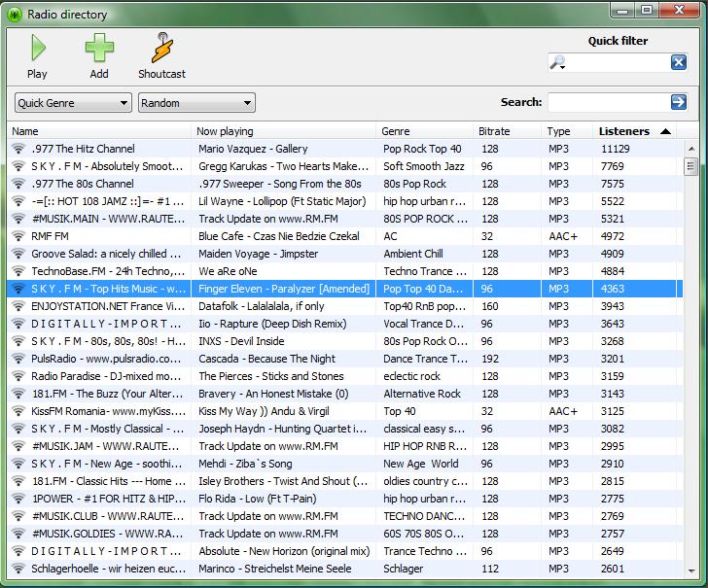The height and width of the screenshot is (588, 708).
Task: Click 'Cascada - Because The Night'
Action: (266, 359)
